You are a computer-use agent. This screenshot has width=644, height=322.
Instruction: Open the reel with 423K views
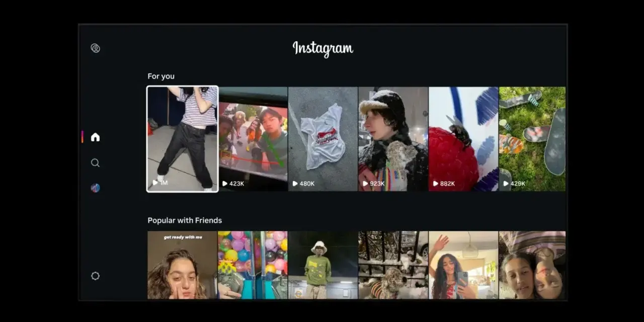click(253, 139)
